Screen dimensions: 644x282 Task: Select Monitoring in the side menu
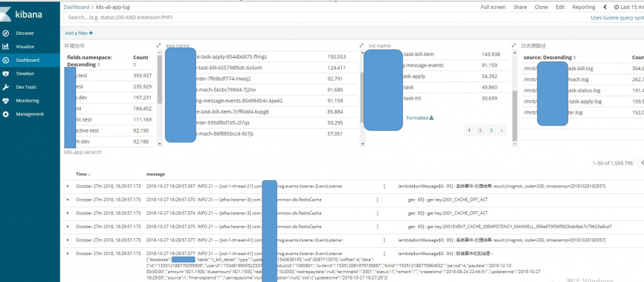tap(28, 101)
